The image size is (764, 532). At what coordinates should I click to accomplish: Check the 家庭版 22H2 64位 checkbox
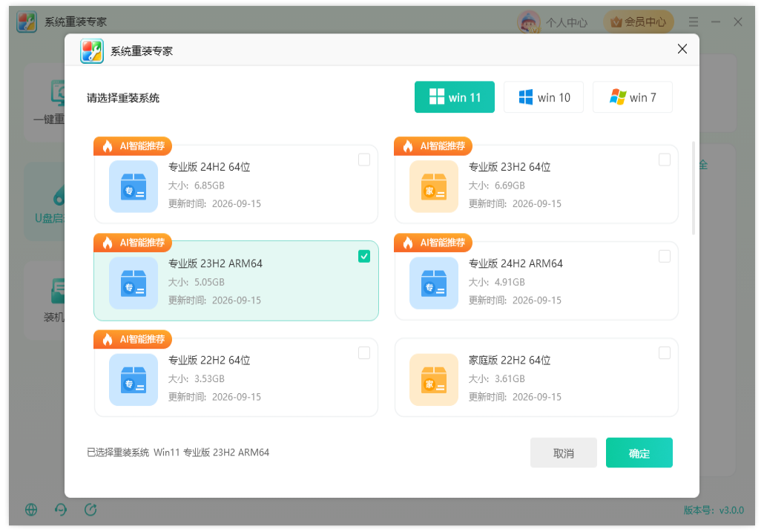pyautogui.click(x=664, y=352)
